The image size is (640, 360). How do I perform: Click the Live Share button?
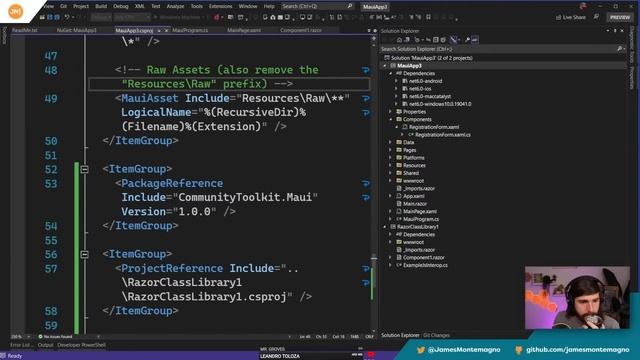(571, 17)
